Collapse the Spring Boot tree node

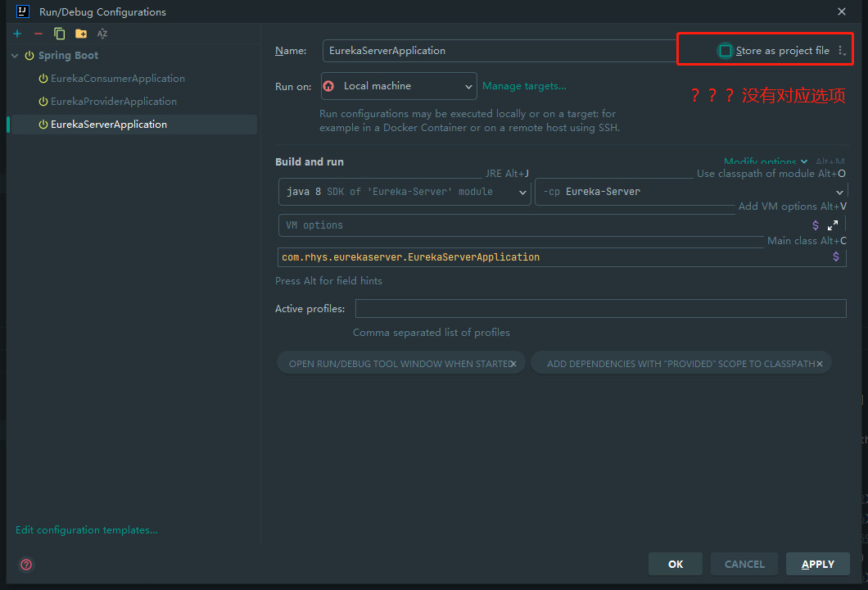click(15, 56)
